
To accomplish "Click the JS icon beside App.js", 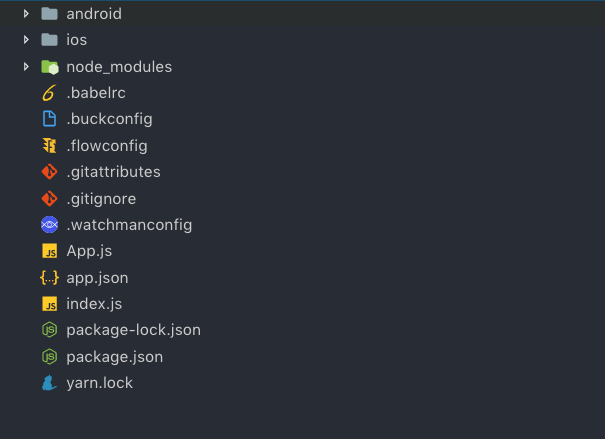I will click(49, 251).
